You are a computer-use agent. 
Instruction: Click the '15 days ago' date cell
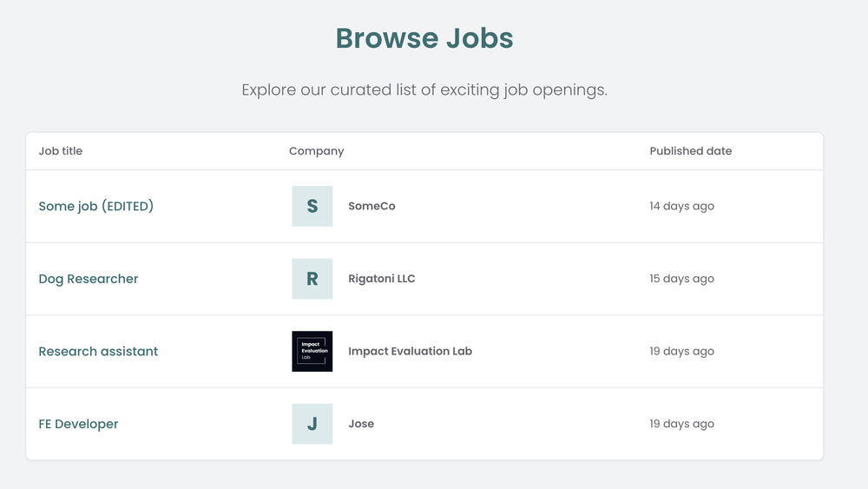coord(681,279)
